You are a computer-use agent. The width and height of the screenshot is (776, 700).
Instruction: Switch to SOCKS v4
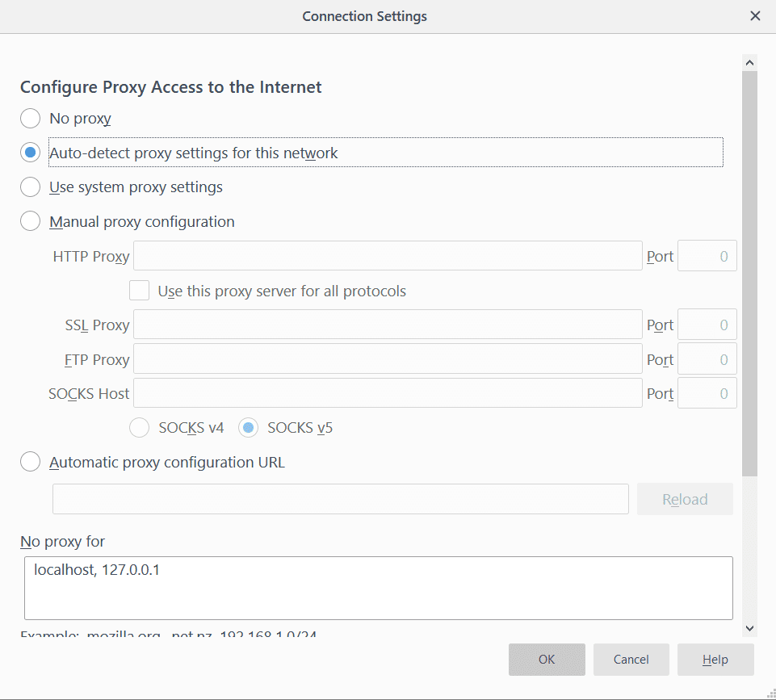139,427
